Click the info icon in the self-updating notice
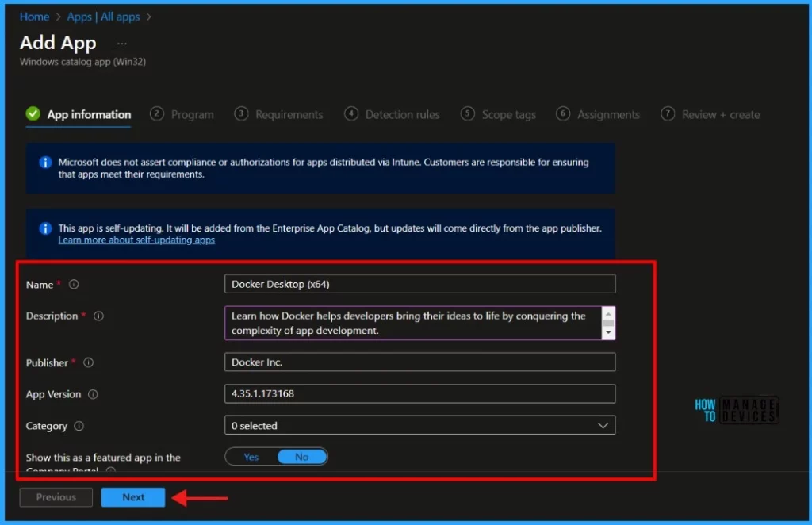This screenshot has width=812, height=525. pos(45,228)
